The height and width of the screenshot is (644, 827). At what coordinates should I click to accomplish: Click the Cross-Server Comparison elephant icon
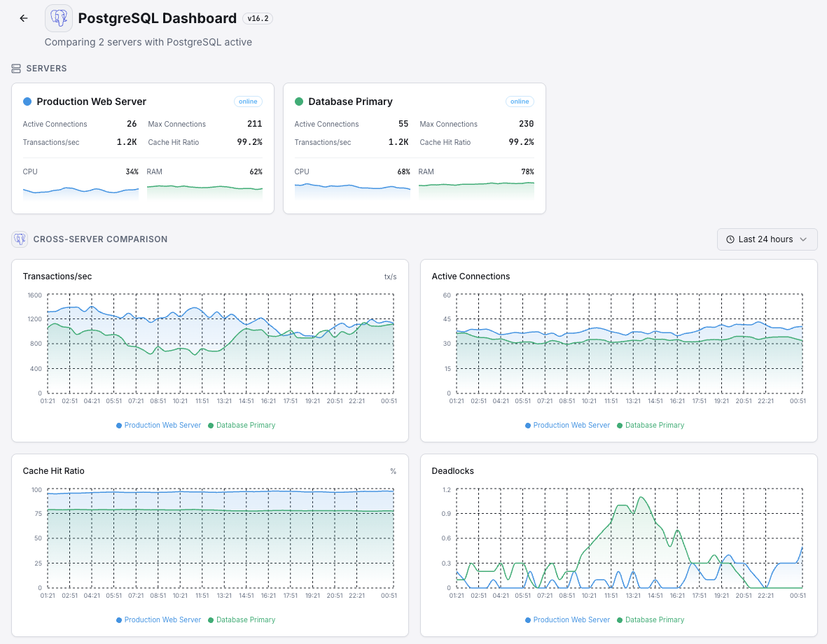click(19, 239)
